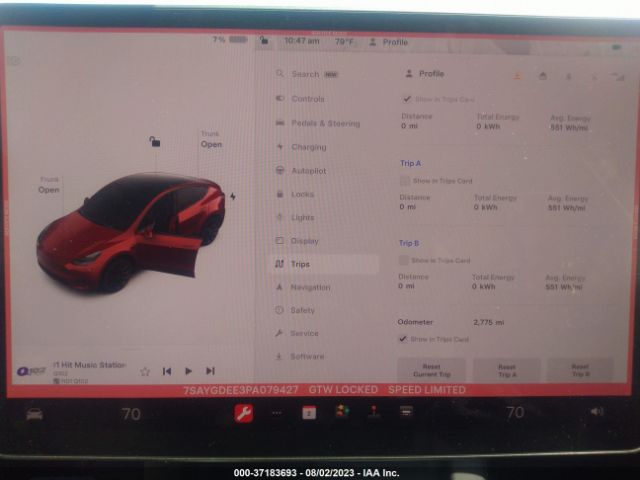Open Profile in the top status bar
This screenshot has width=640, height=480.
coord(388,42)
